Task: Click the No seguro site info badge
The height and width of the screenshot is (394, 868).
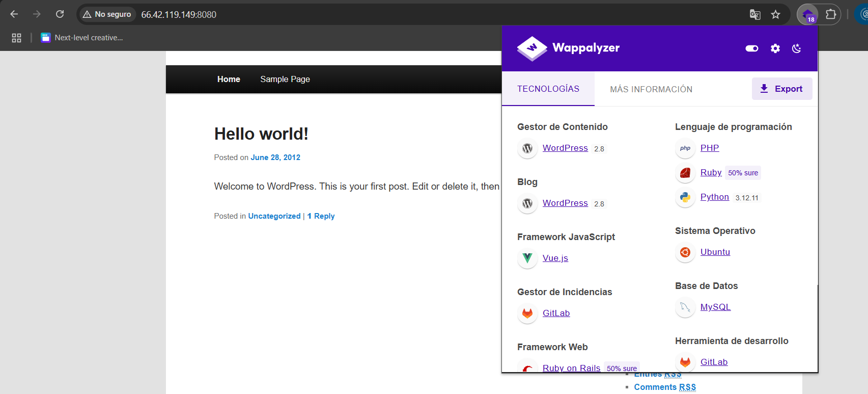Action: [107, 14]
